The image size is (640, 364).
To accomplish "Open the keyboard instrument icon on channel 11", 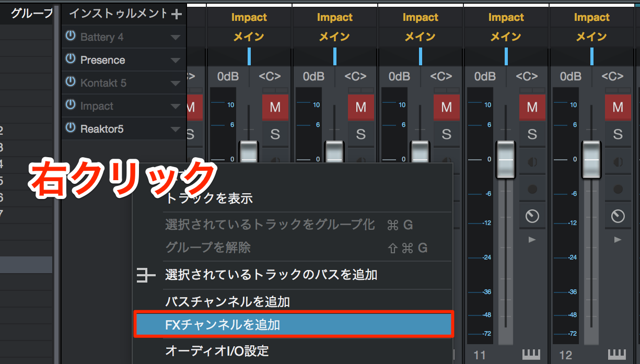I will [x=531, y=355].
